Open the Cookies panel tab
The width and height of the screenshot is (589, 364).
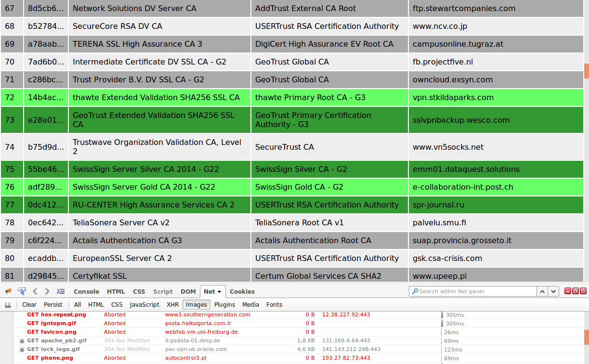click(x=242, y=291)
